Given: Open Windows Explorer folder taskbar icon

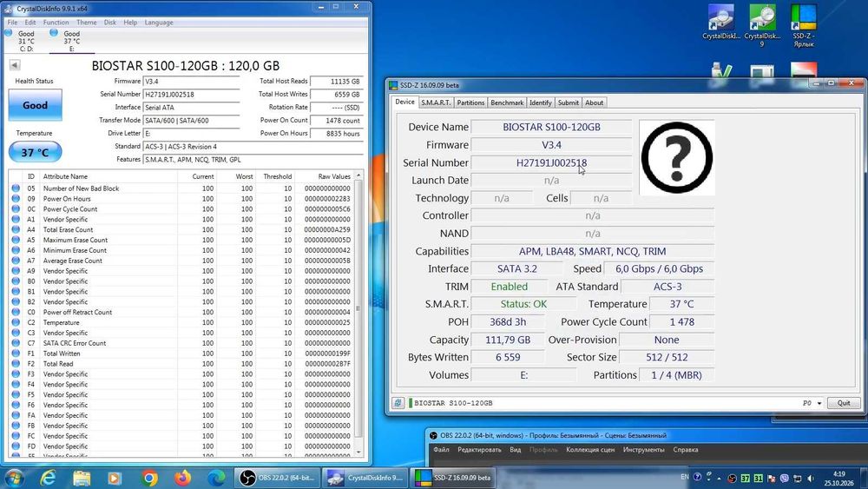Looking at the screenshot, I should [x=82, y=478].
